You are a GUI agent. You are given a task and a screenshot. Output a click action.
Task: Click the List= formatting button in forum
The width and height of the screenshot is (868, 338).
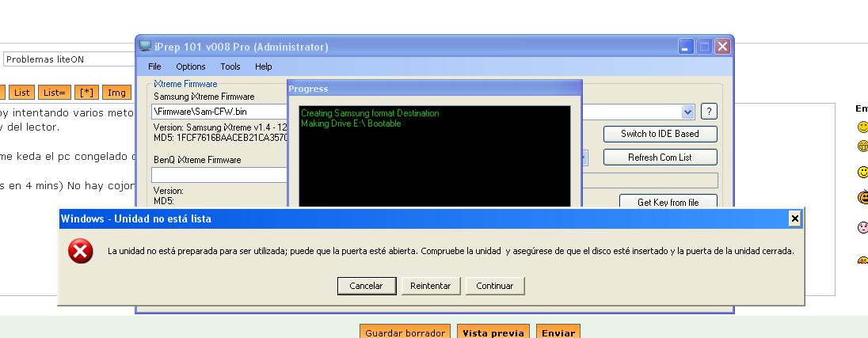54,93
